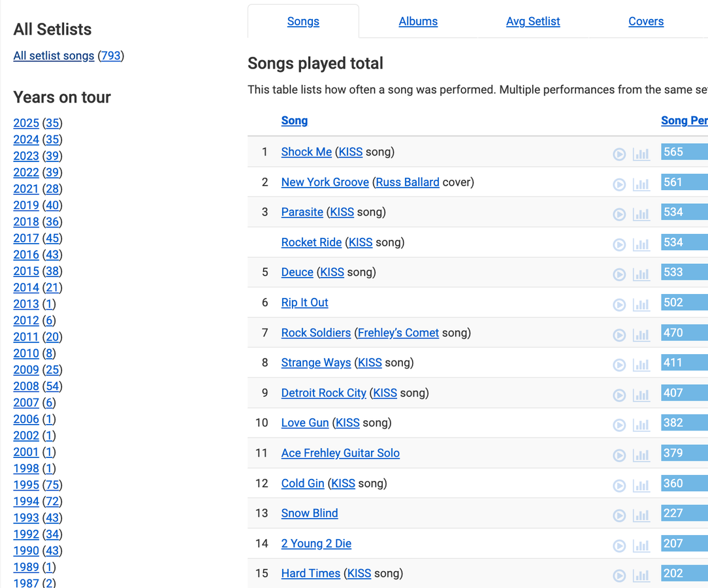Play the Parasite song preview
Viewport: 708px width, 588px height.
point(619,214)
